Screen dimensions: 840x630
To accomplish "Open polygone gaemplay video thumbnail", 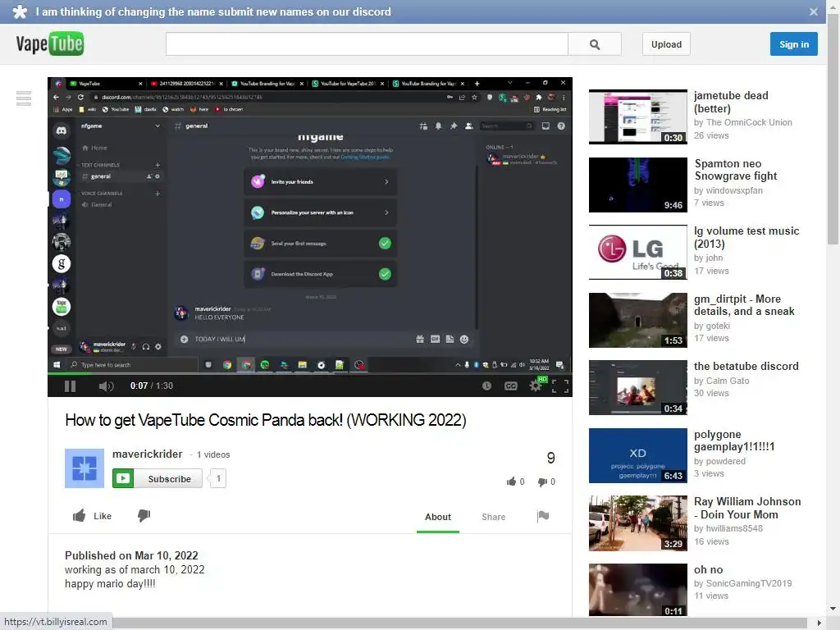I will [637, 456].
